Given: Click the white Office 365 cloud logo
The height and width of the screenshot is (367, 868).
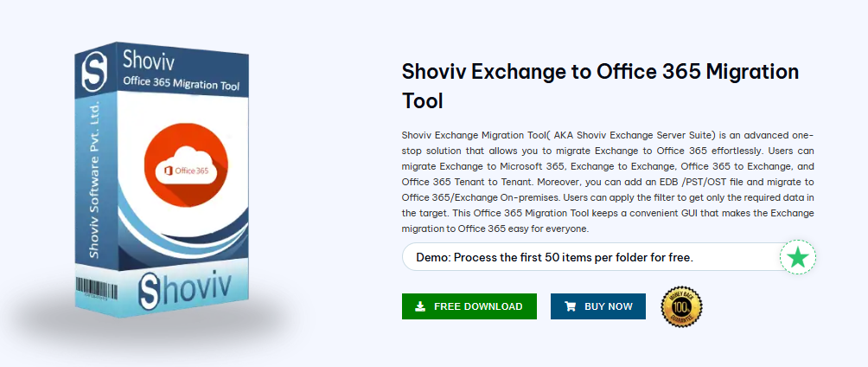Looking at the screenshot, I should coord(186,166).
